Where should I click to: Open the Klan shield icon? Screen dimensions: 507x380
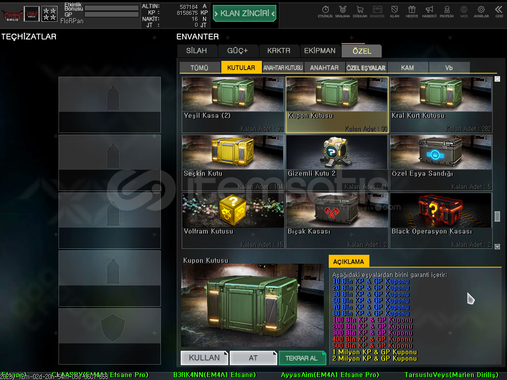[x=394, y=11]
